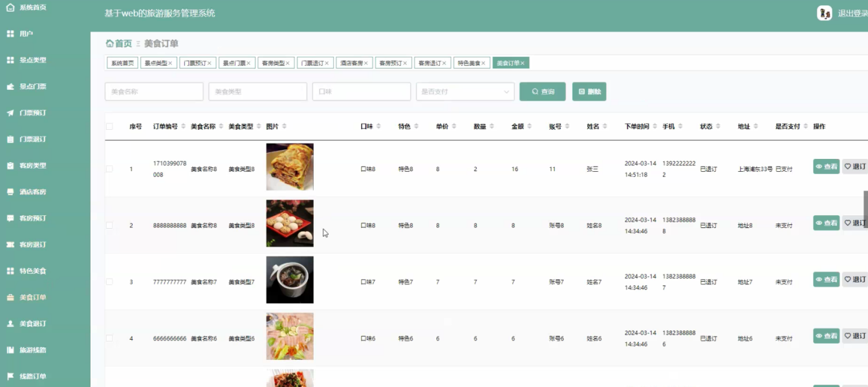868x387 pixels.
Task: Click the 门票预订 paper-plane icon in sidebar
Action: pos(10,113)
